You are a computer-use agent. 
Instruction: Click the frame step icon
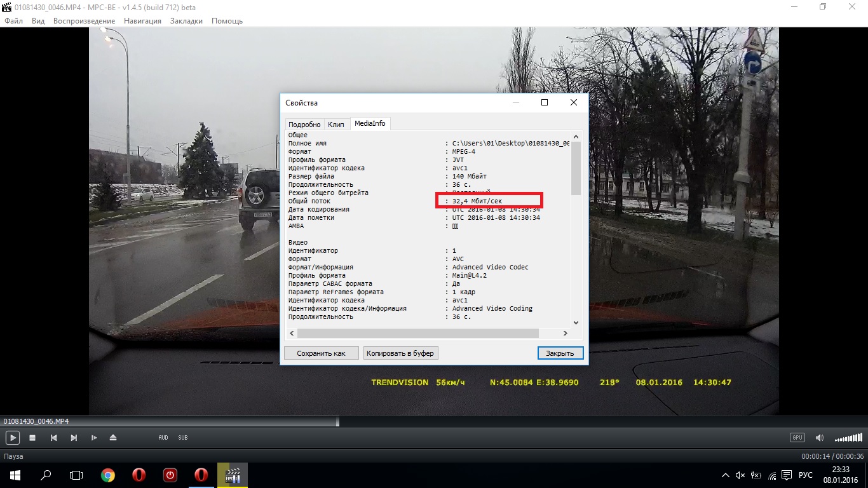click(x=93, y=438)
